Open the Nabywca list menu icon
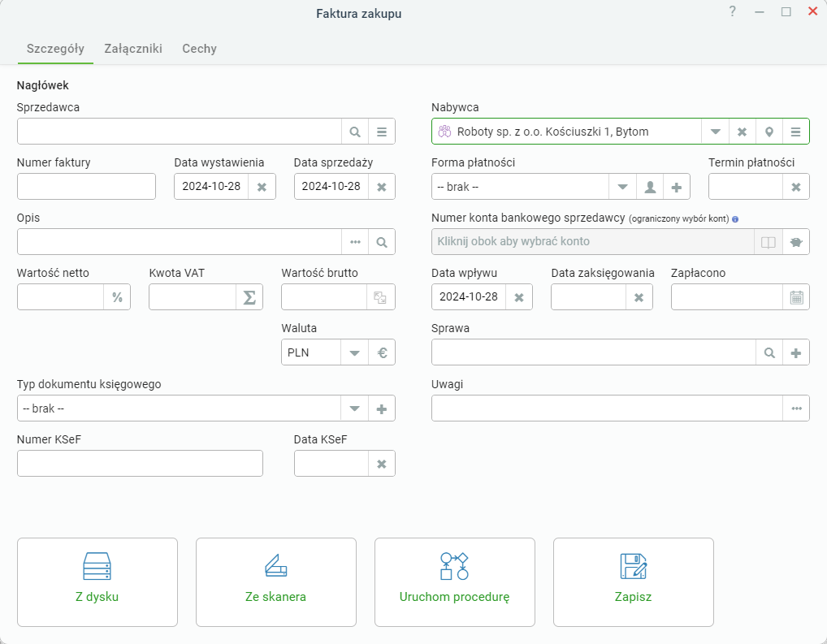Screen dimensions: 827x644 point(796,132)
